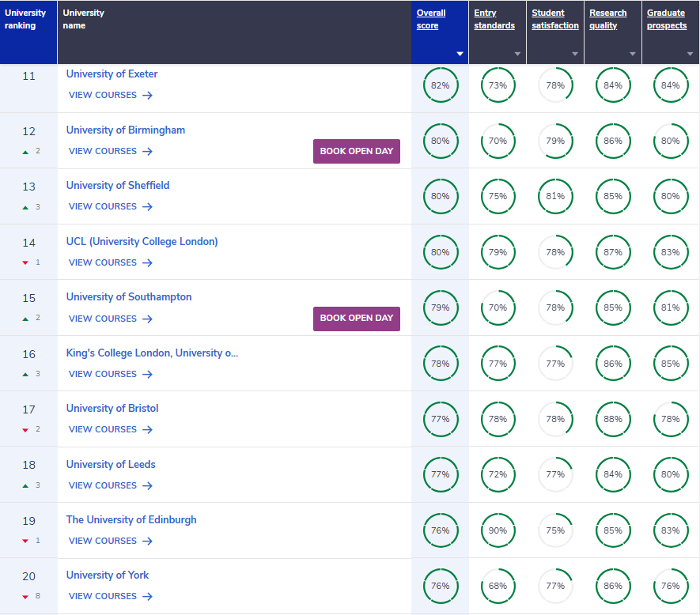Sort by Overall score using the dropdown arrow

(x=460, y=54)
